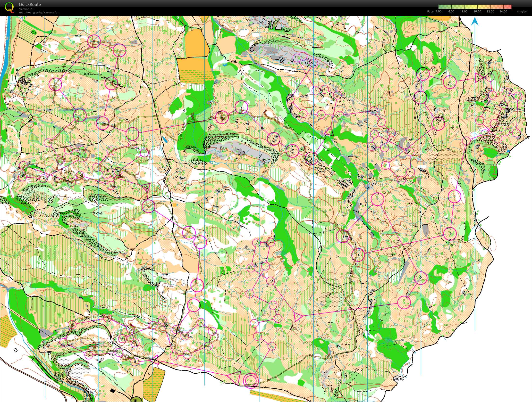532x402 pixels.
Task: Click the "Pace" legend label
Action: (x=430, y=11)
